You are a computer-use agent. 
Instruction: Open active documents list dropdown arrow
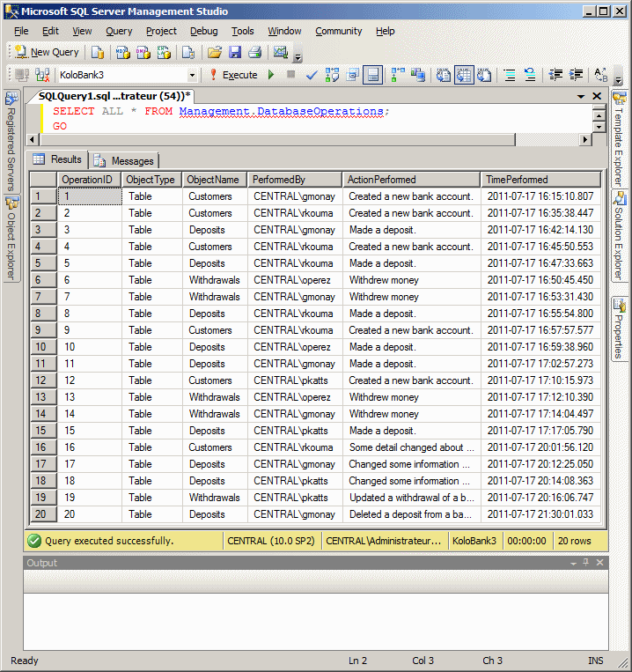[x=581, y=96]
